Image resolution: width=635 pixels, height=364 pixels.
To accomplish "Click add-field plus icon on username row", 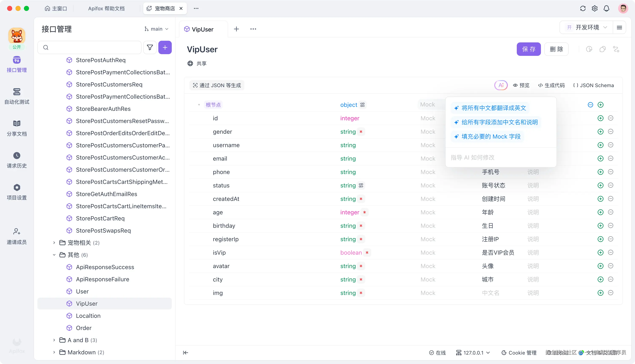I will point(600,145).
